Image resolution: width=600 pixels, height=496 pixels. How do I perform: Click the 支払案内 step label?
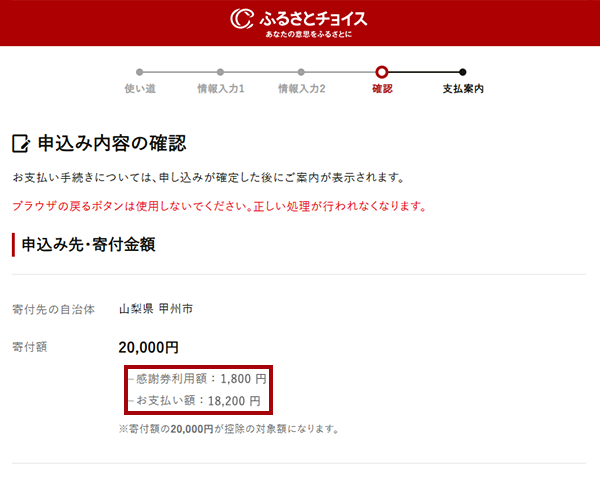[x=462, y=89]
